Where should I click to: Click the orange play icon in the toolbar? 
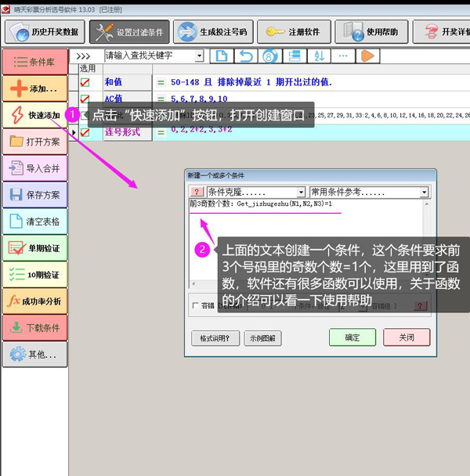(367, 56)
